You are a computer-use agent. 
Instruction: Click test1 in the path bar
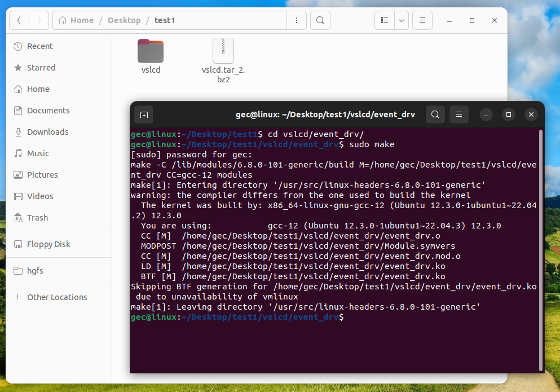(165, 20)
